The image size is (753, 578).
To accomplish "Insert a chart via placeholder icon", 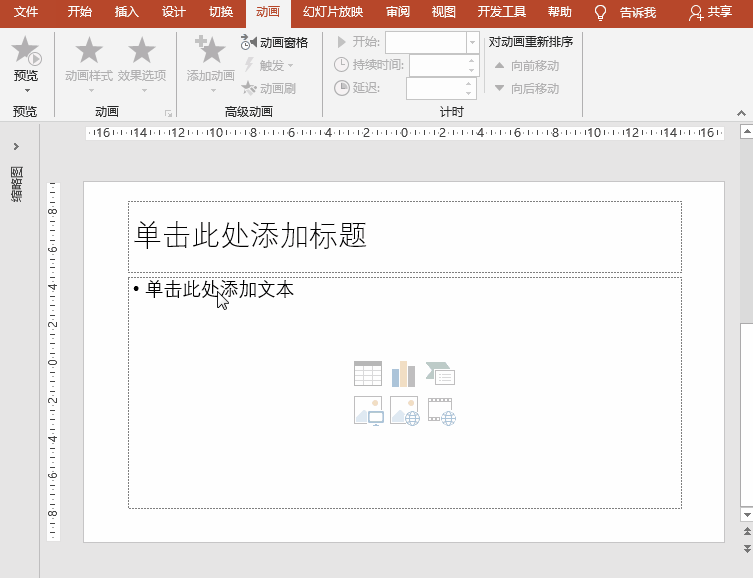I will click(403, 373).
